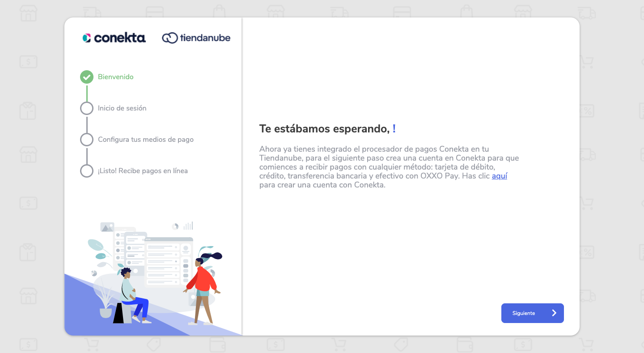This screenshot has width=644, height=353.
Task: Select the ¡Listo! Recibe pagos step circle
Action: 87,171
